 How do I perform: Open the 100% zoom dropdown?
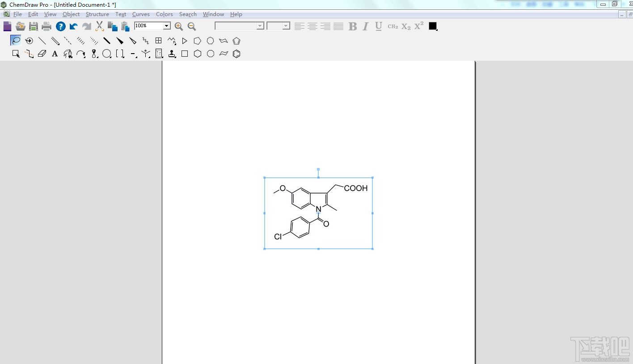coord(167,26)
